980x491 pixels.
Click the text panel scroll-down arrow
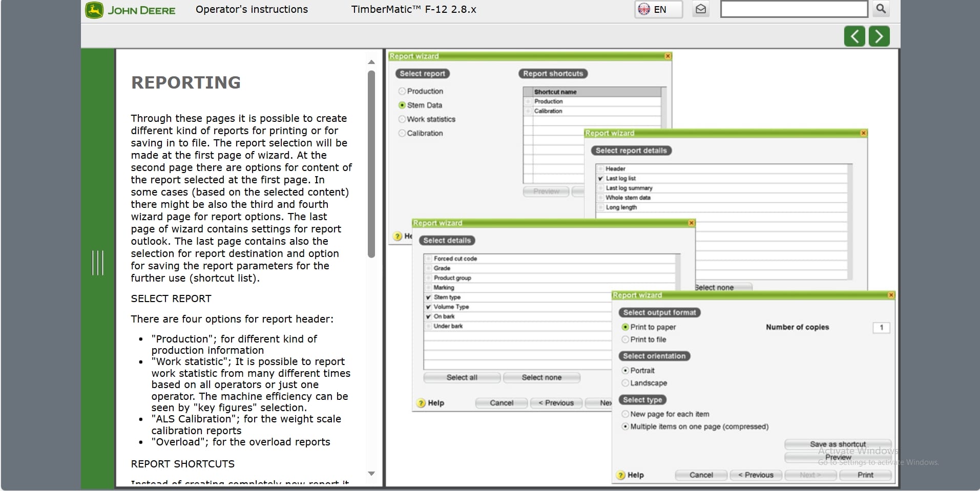pos(371,474)
